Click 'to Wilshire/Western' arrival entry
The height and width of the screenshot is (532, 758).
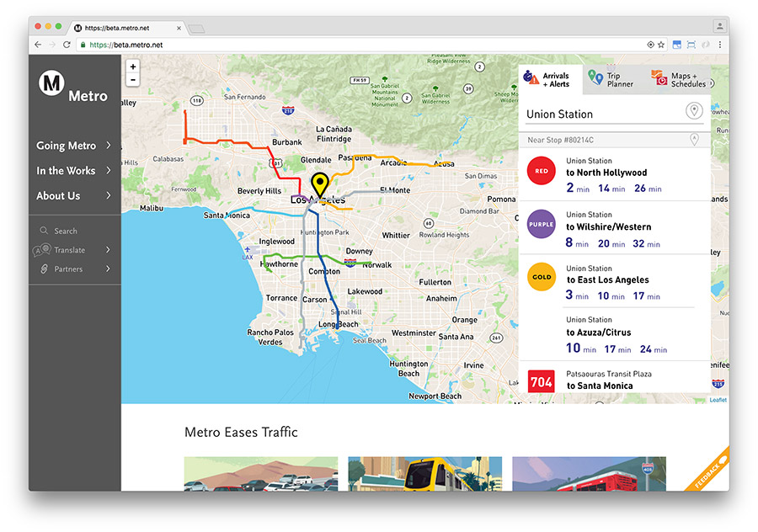point(609,226)
